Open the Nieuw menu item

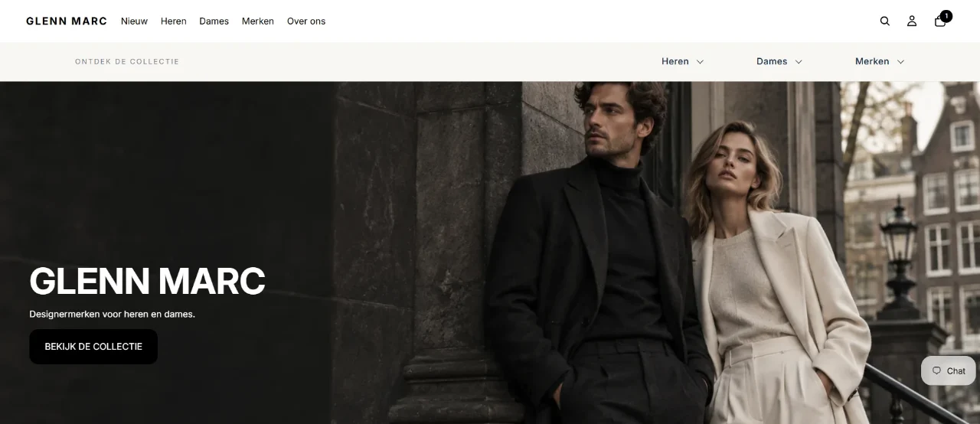click(x=134, y=21)
